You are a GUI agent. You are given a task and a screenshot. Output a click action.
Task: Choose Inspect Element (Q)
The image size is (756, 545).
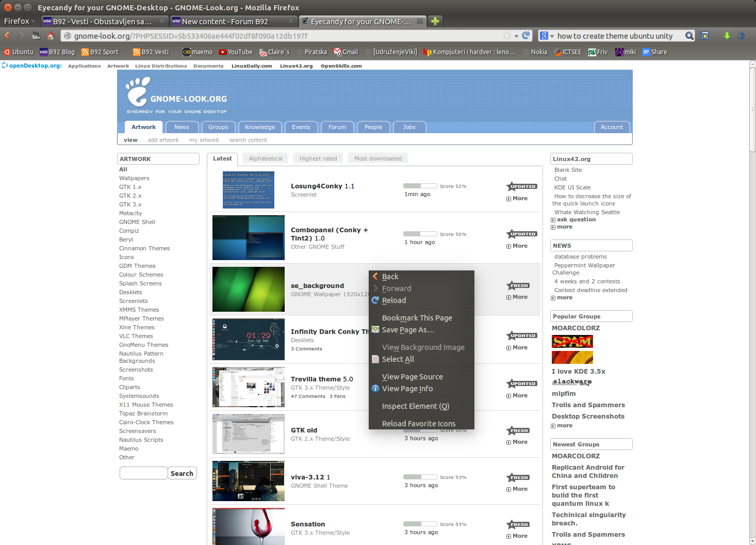point(421,406)
